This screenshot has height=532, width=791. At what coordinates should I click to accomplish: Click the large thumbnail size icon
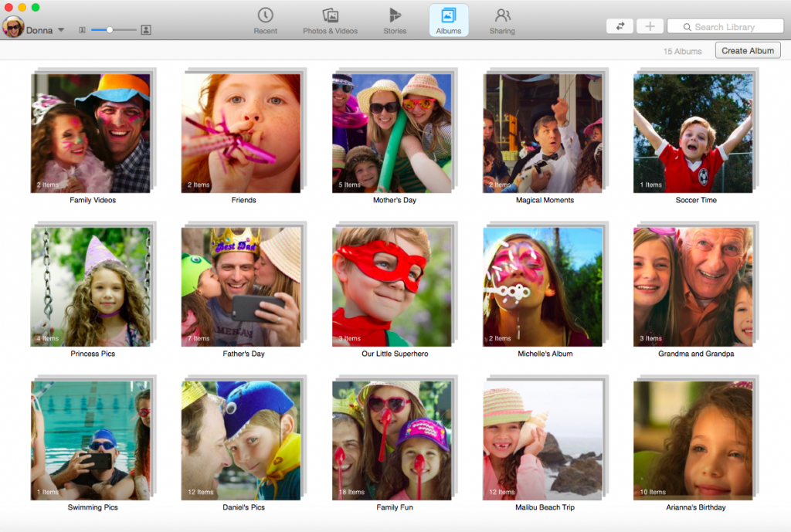click(x=146, y=30)
